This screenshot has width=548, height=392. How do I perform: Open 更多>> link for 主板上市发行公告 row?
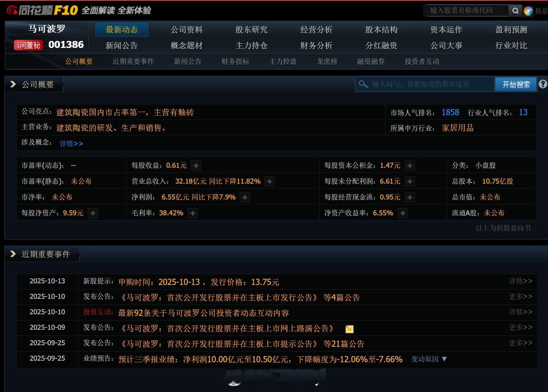pyautogui.click(x=521, y=297)
